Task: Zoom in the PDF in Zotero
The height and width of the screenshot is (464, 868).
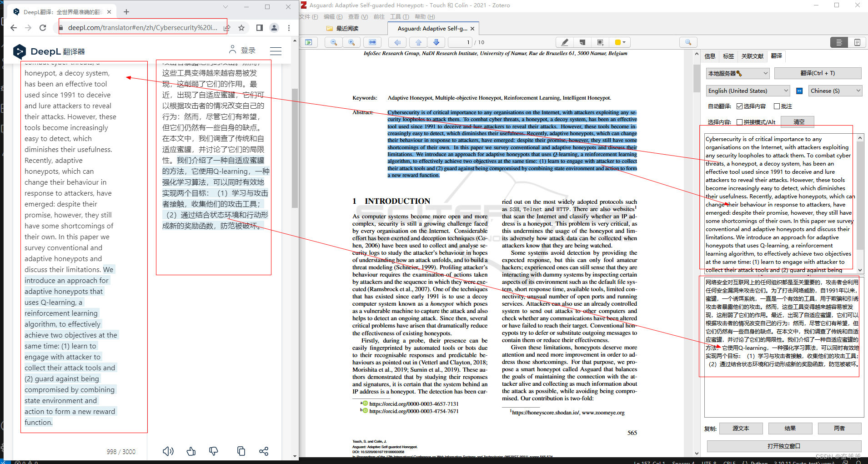Action: click(x=351, y=42)
